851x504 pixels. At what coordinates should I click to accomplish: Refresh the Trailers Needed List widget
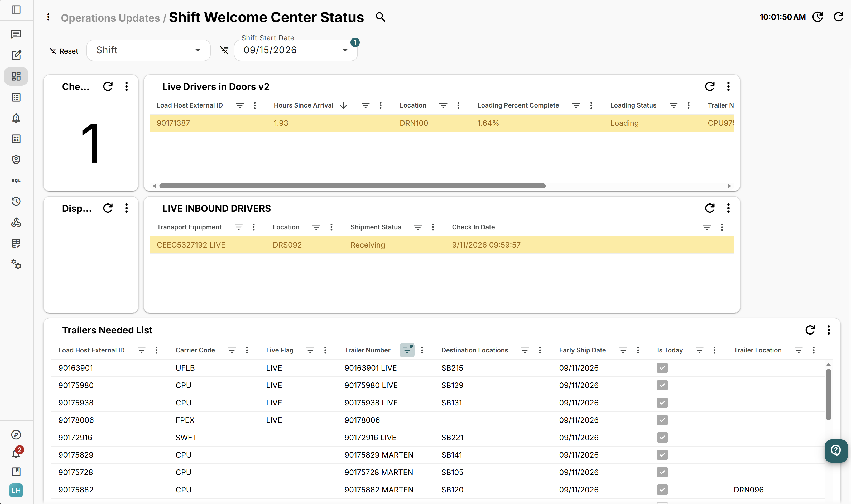point(810,330)
